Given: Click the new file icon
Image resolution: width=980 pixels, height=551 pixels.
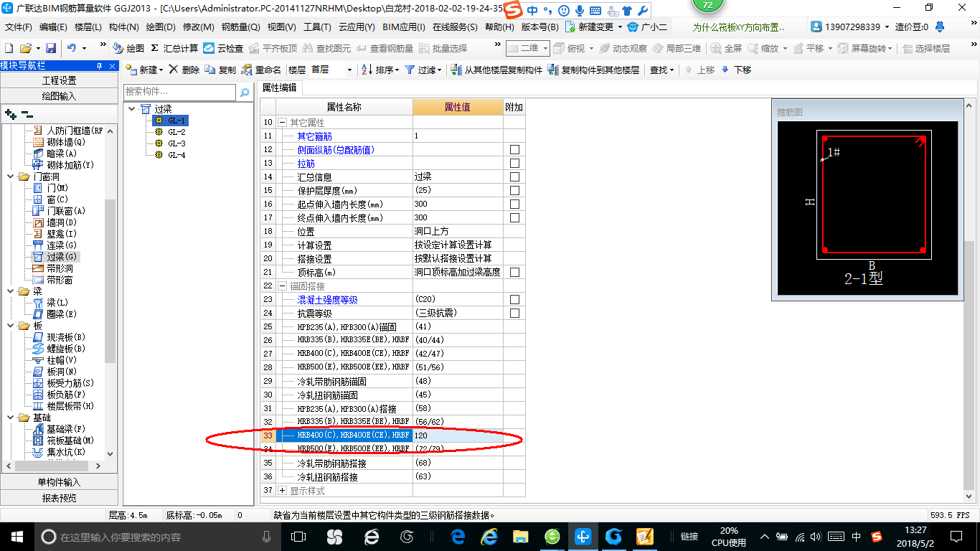Looking at the screenshot, I should tap(9, 48).
